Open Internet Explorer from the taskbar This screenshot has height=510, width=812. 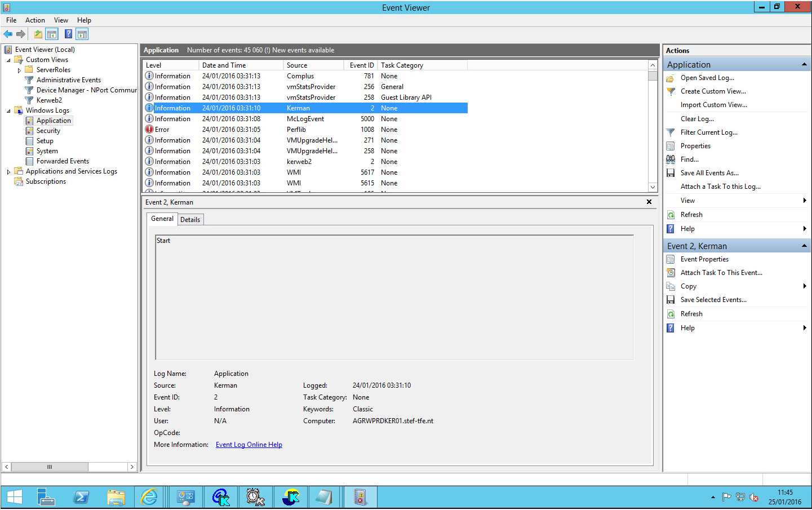[149, 497]
